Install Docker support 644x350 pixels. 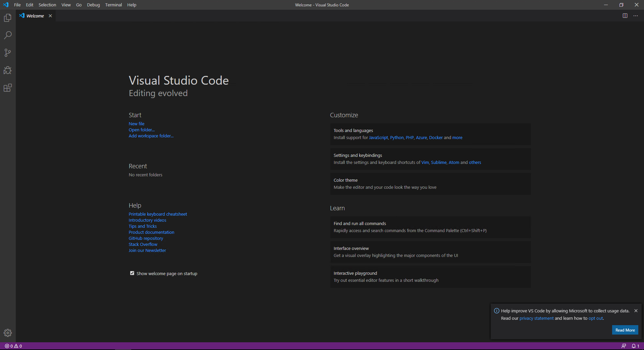coord(436,137)
